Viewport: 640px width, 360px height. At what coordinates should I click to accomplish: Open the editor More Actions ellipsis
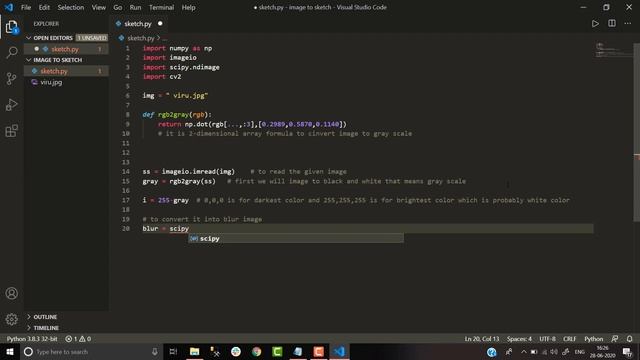627,24
